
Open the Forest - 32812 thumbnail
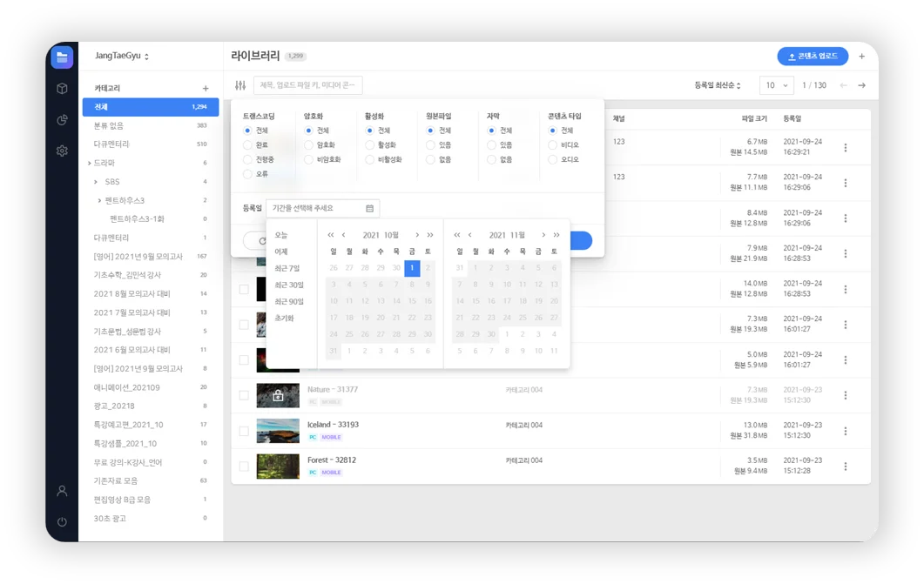point(278,467)
